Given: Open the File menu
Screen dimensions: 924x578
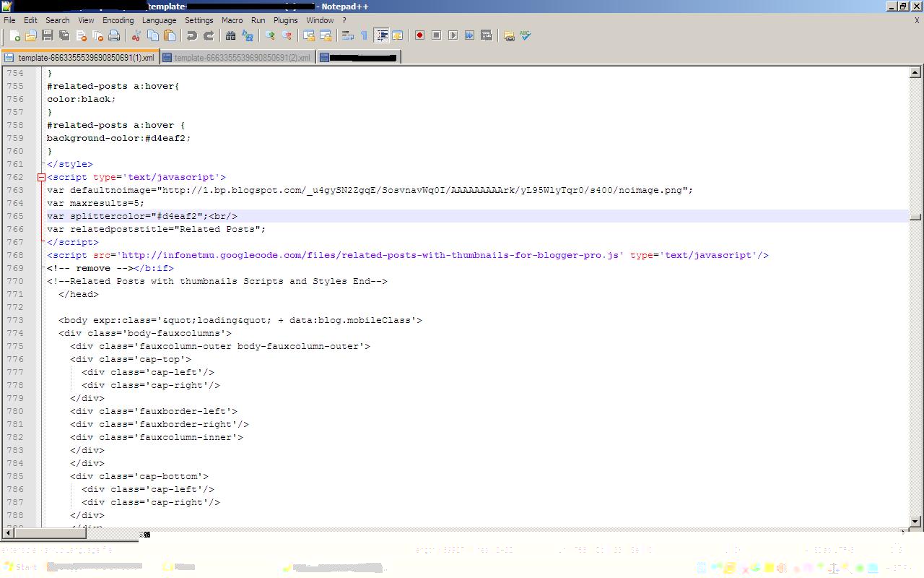Looking at the screenshot, I should pyautogui.click(x=10, y=20).
